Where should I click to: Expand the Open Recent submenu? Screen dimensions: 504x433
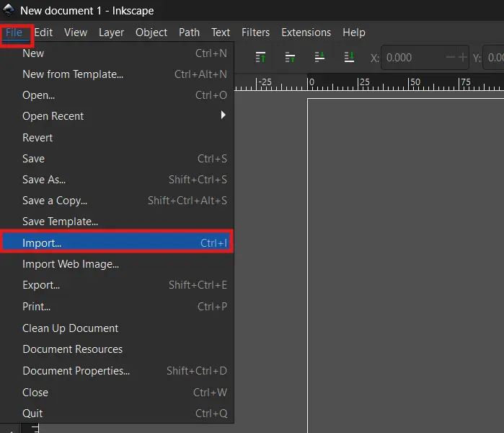click(117, 115)
